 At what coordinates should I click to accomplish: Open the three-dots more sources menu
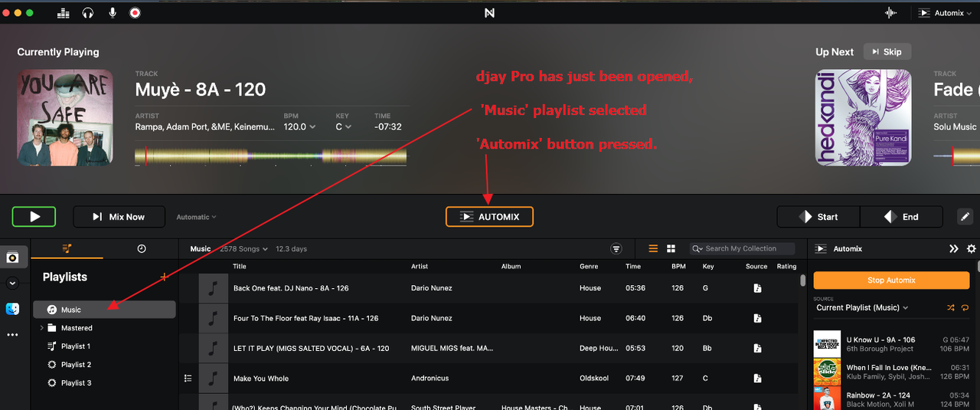pos(12,335)
